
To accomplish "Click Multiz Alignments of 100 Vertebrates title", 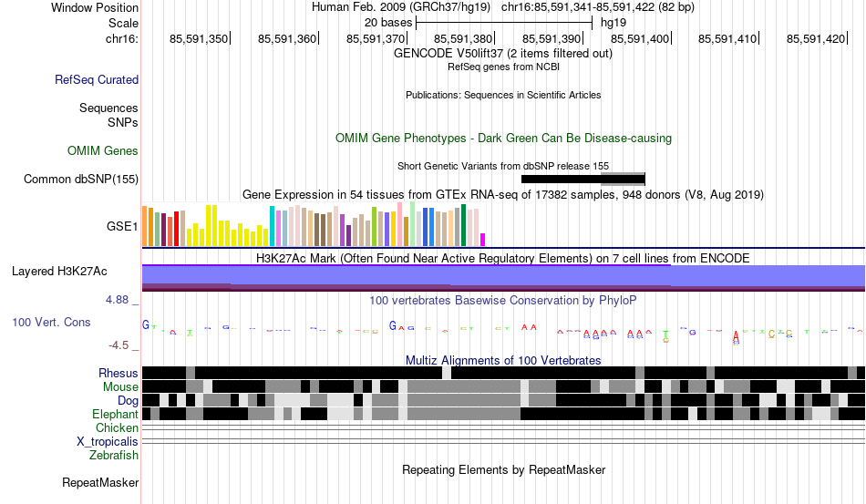I will click(x=503, y=361).
